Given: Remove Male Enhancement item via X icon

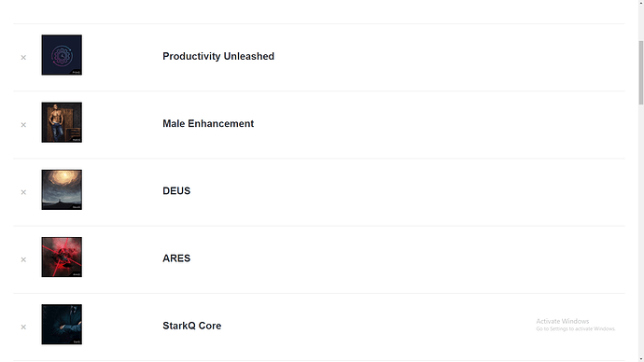Looking at the screenshot, I should click(23, 125).
